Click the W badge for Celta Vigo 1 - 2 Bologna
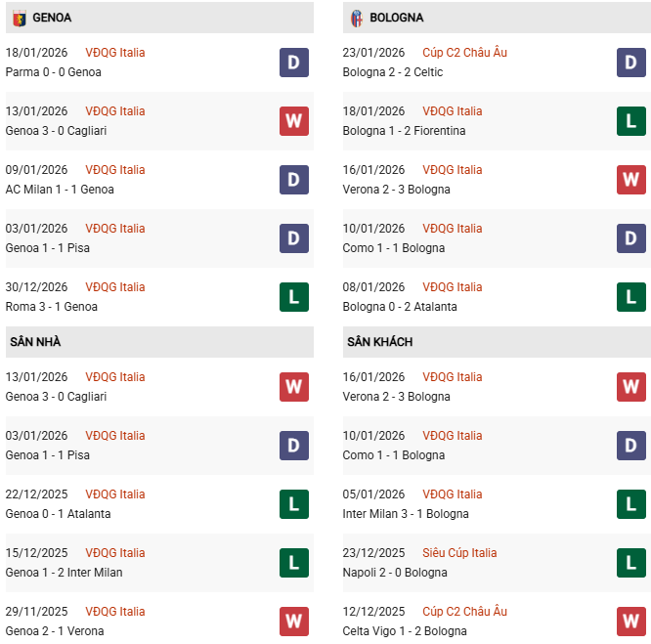 [630, 622]
